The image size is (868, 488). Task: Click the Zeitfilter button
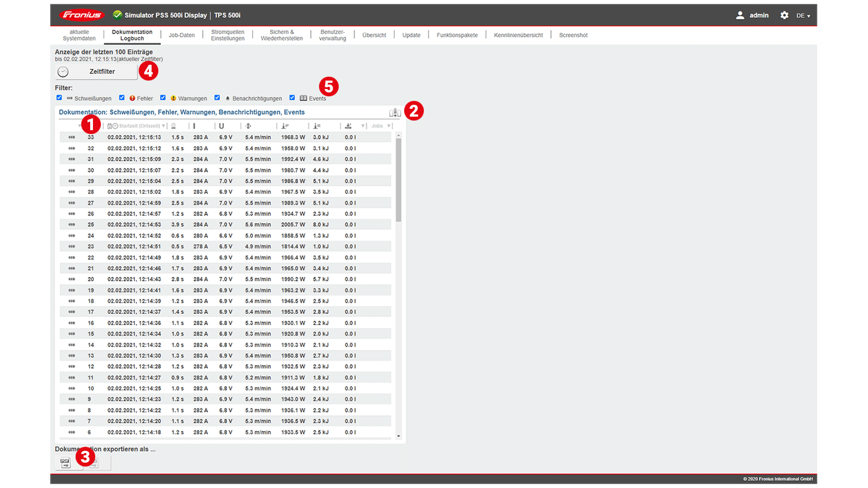(x=96, y=72)
